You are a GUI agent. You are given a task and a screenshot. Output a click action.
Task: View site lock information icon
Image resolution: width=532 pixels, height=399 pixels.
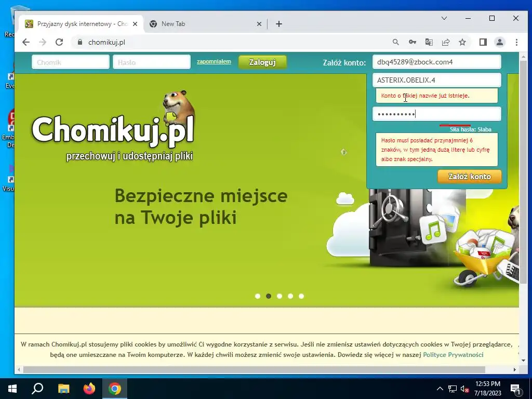80,42
